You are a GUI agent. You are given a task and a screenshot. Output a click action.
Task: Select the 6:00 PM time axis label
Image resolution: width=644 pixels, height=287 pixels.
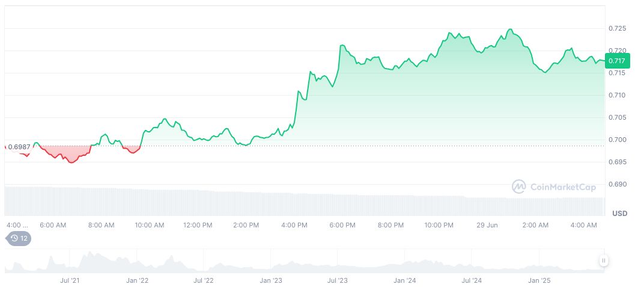coord(343,225)
